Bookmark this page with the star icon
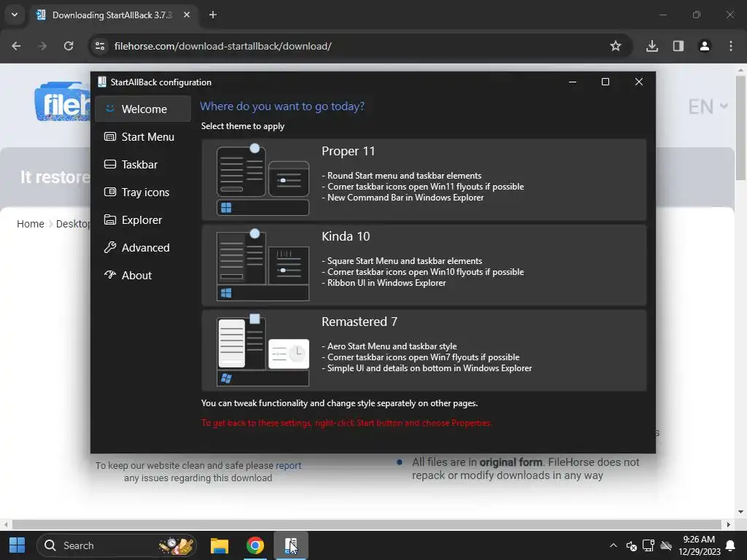 [x=616, y=46]
